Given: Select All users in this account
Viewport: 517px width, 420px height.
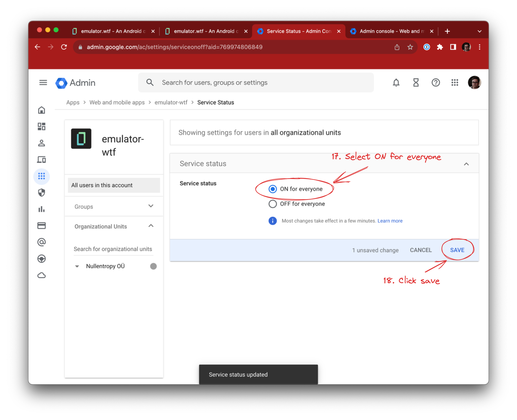Looking at the screenshot, I should click(x=114, y=185).
